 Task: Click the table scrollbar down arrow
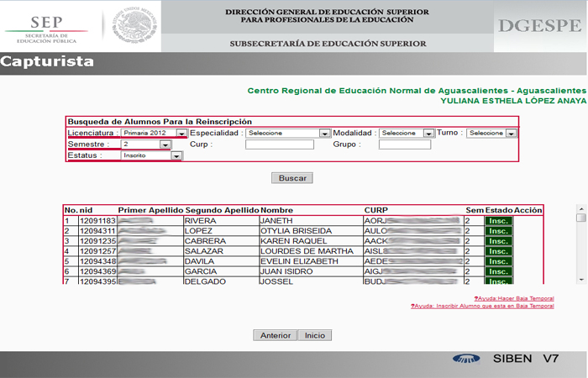coord(581,280)
